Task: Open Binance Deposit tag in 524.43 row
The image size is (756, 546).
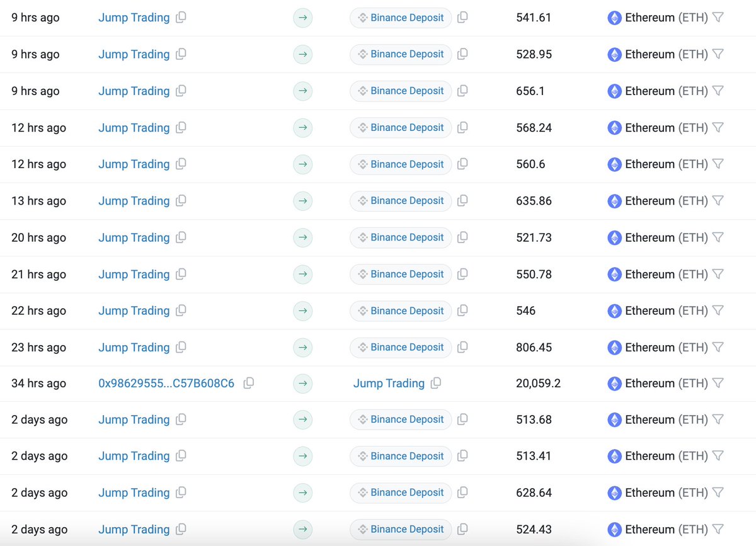Action: (401, 529)
